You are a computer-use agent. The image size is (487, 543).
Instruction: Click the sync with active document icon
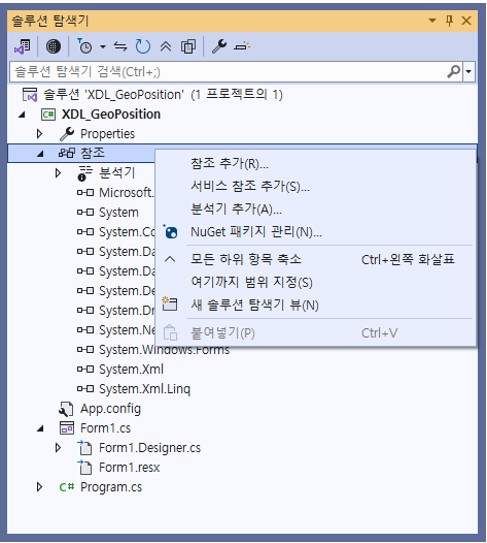(x=120, y=46)
